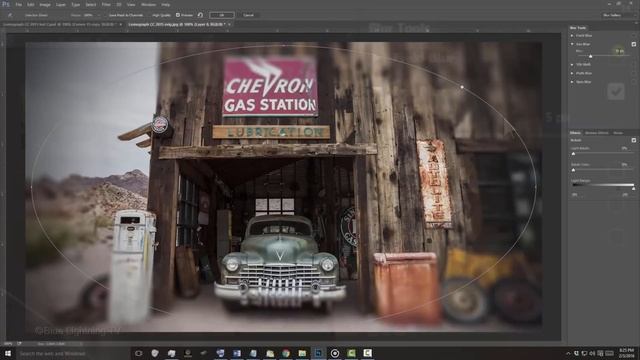Toggle the Preview checkbox
This screenshot has height=360, width=640.
click(x=178, y=15)
